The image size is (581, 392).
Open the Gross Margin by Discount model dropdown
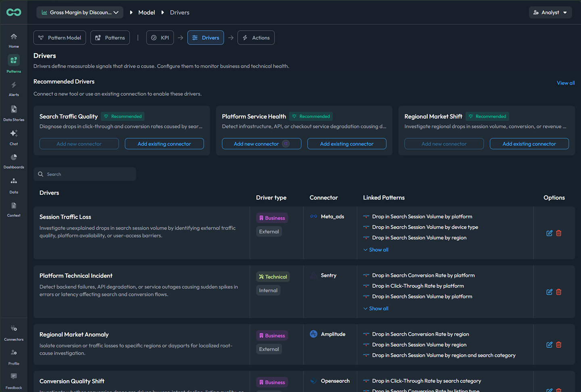80,13
